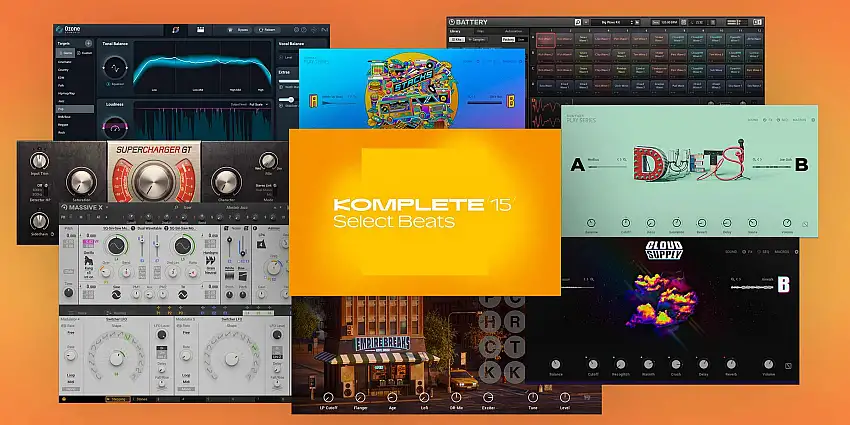This screenshot has height=425, width=850.
Task: Click the Battery search magnifier icon
Action: [x=578, y=22]
